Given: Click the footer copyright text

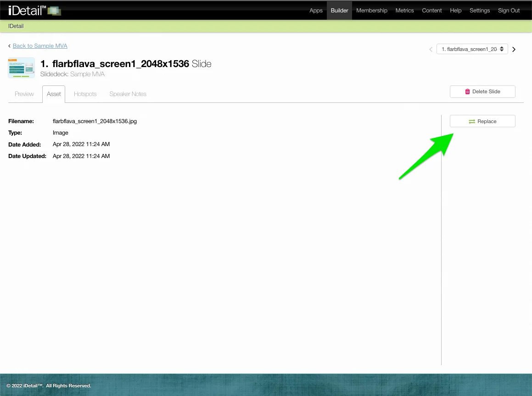Looking at the screenshot, I should pyautogui.click(x=49, y=385).
